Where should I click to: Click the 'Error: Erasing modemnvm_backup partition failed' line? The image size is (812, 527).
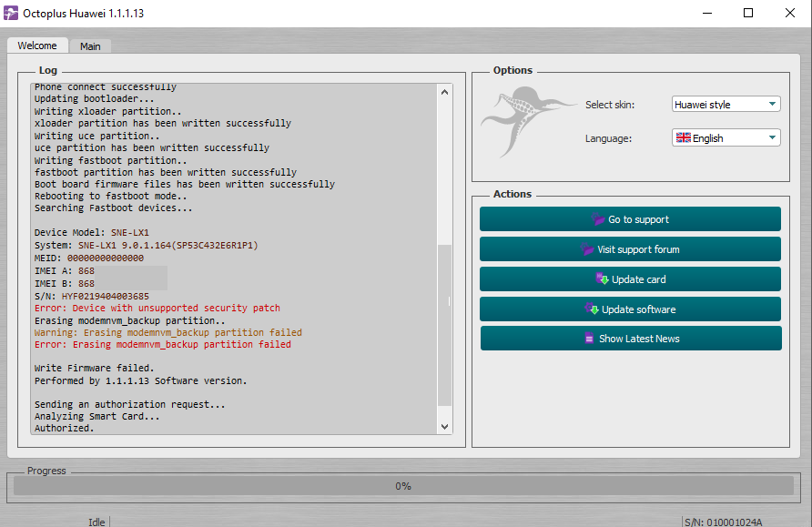163,344
